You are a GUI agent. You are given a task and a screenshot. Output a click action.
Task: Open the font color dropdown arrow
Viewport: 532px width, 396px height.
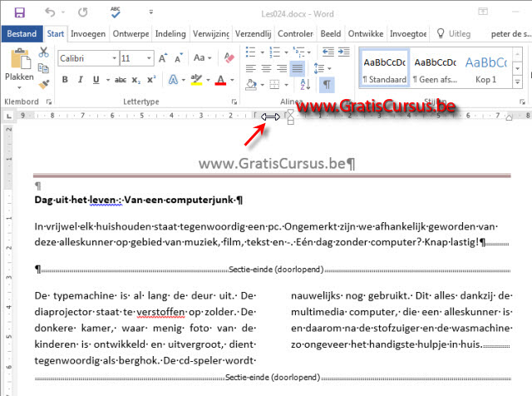point(232,80)
